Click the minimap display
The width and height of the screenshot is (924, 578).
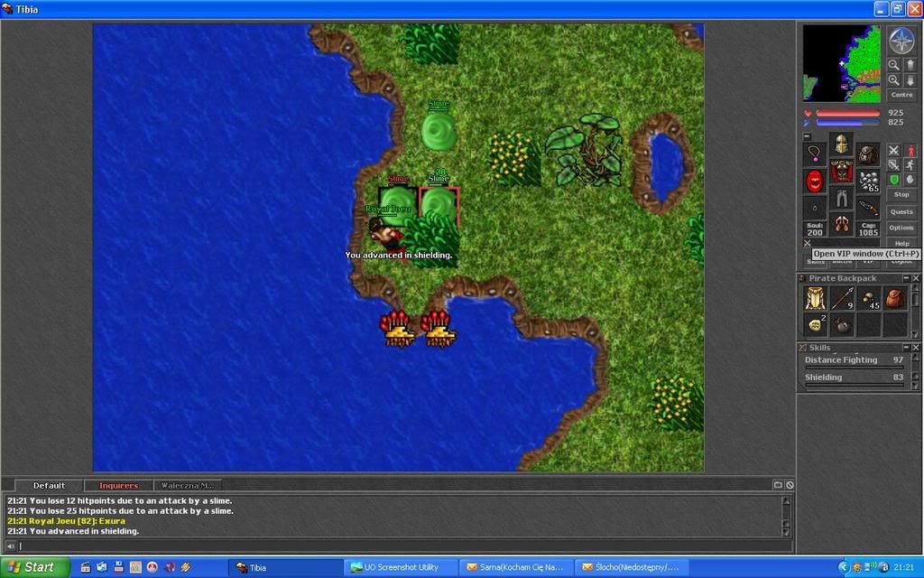842,64
